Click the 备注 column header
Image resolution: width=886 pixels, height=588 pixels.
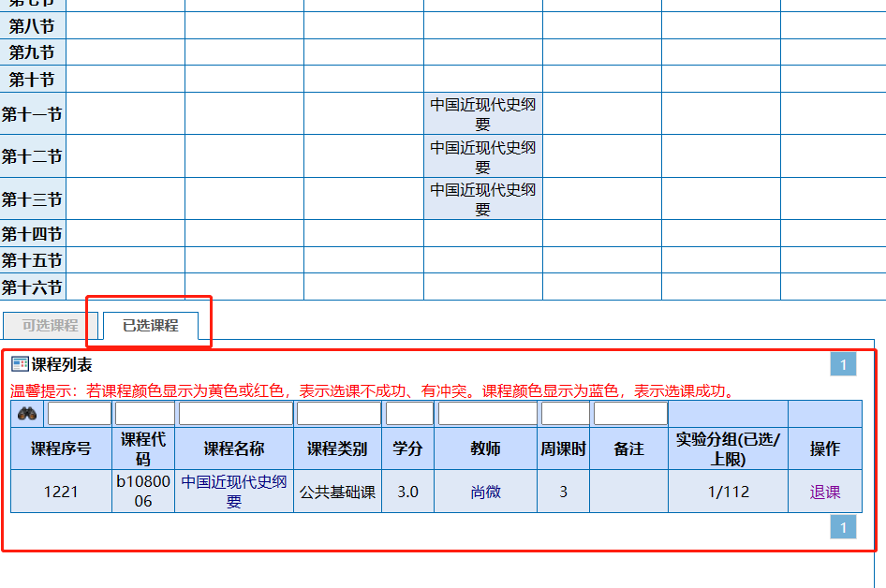pyautogui.click(x=628, y=448)
